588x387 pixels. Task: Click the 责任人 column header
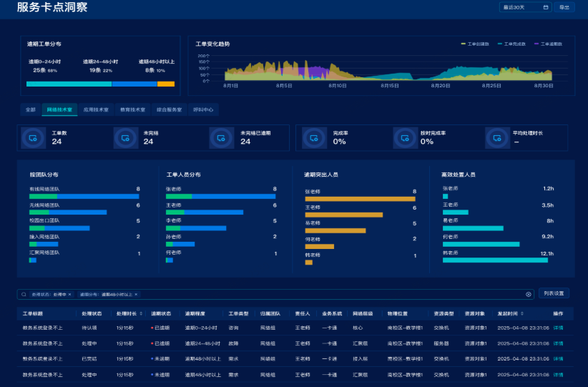(303, 313)
